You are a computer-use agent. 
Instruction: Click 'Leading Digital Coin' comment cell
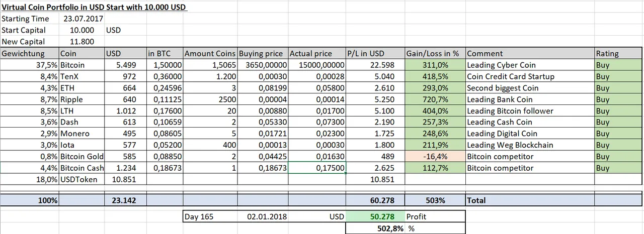coord(530,134)
